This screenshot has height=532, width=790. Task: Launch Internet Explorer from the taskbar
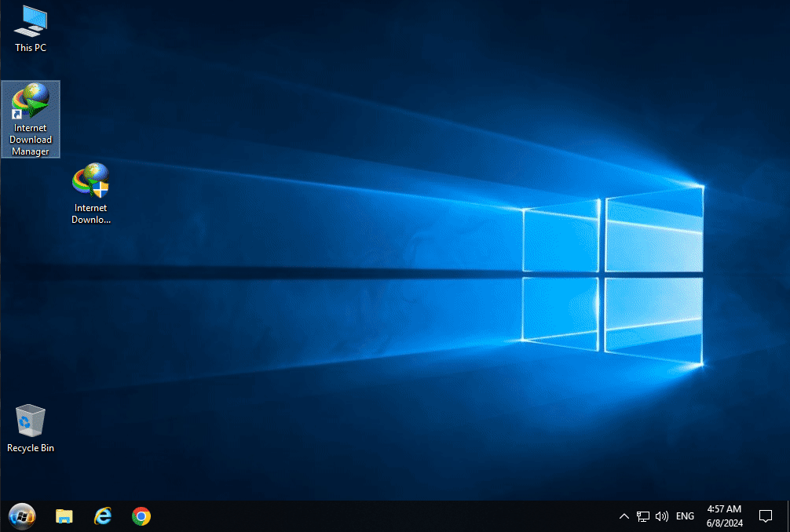pyautogui.click(x=103, y=516)
